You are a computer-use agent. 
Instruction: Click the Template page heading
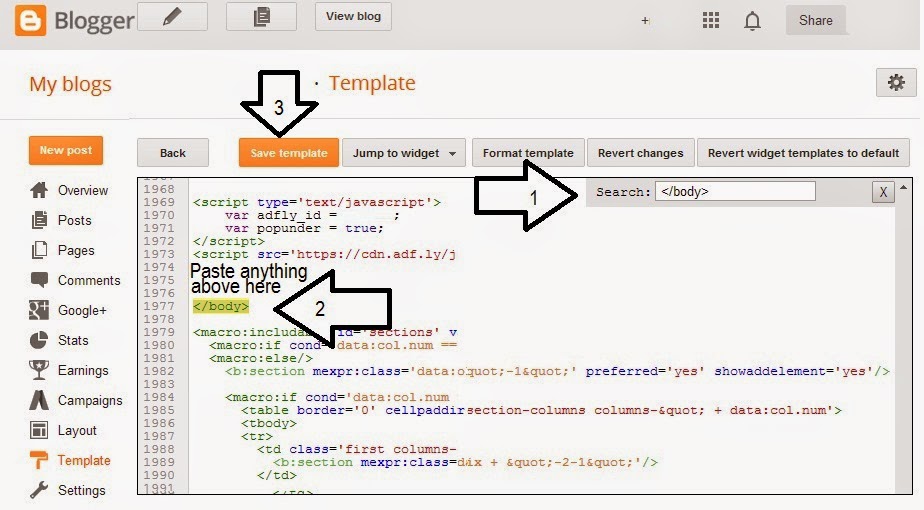[x=372, y=83]
